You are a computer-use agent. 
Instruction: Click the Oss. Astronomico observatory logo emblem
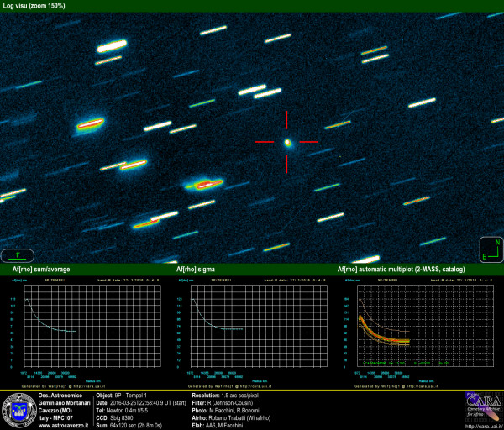pyautogui.click(x=18, y=409)
